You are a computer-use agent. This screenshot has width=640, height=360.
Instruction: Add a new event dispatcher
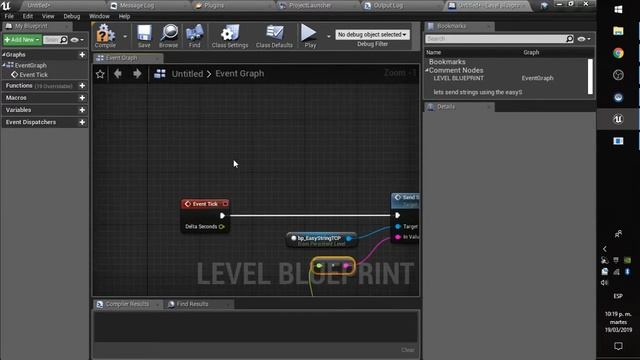pos(82,122)
